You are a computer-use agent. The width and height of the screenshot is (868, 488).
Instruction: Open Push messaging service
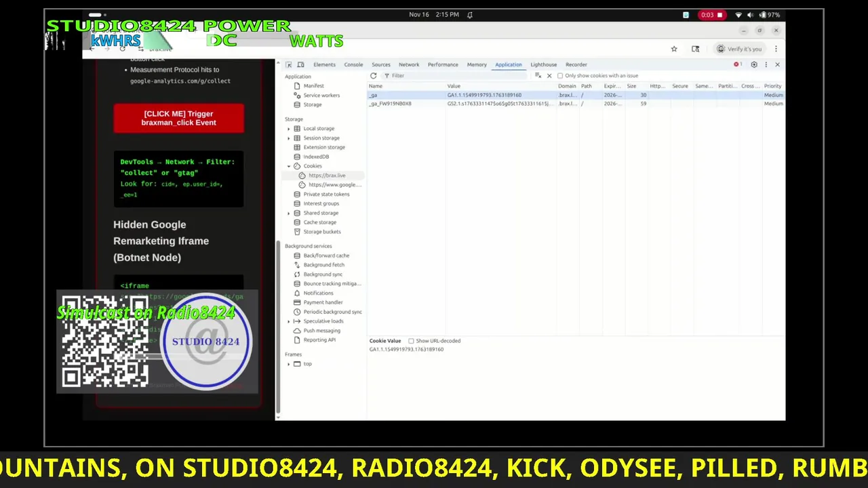coord(321,331)
